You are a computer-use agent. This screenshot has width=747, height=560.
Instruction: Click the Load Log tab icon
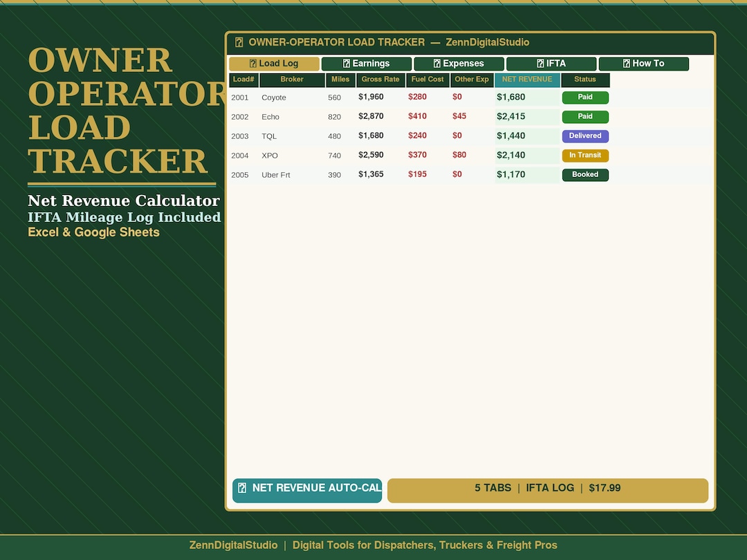coord(253,64)
